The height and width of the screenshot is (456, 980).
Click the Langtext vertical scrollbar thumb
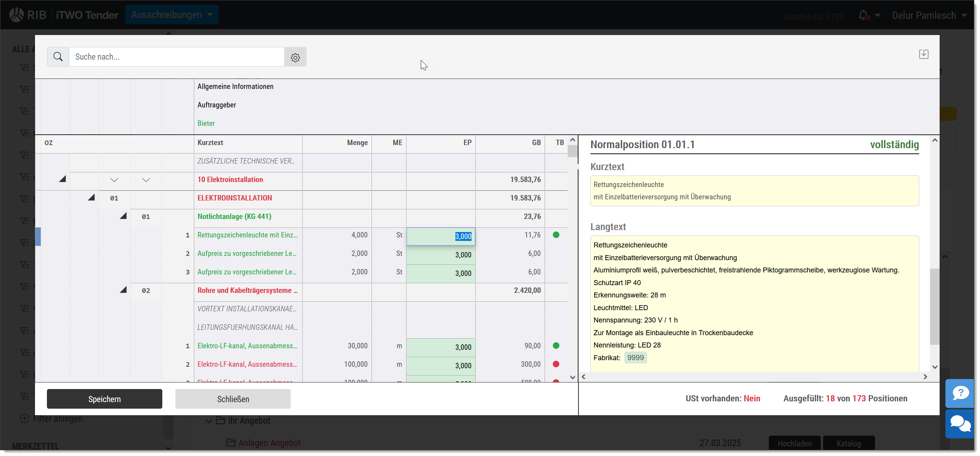[934, 306]
